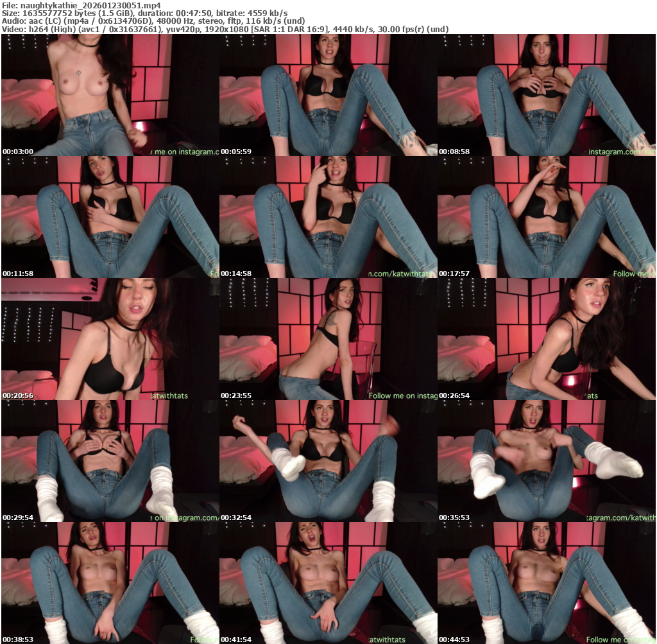Click the frame labeled 00:29:54
Screen dimensions: 657x644
(x=110, y=461)
